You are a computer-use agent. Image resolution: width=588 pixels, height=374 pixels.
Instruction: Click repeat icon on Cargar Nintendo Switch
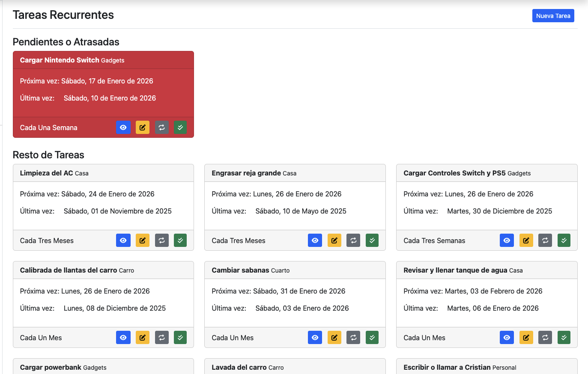tap(161, 128)
